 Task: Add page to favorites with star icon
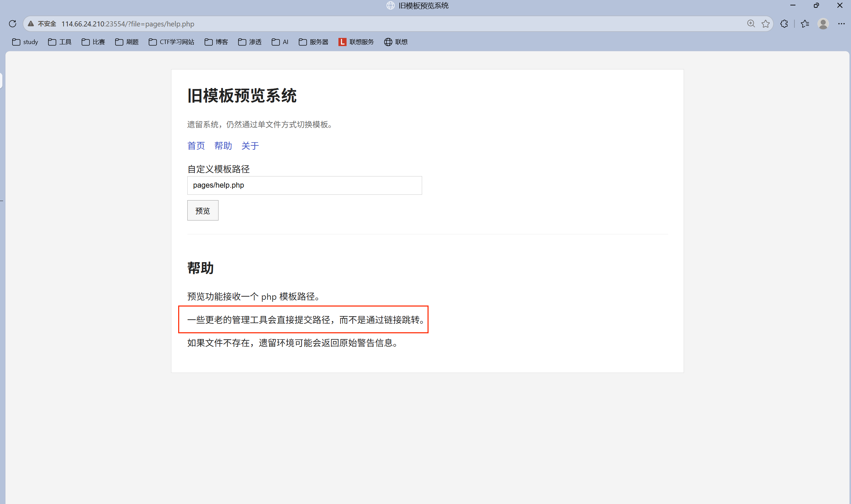765,24
